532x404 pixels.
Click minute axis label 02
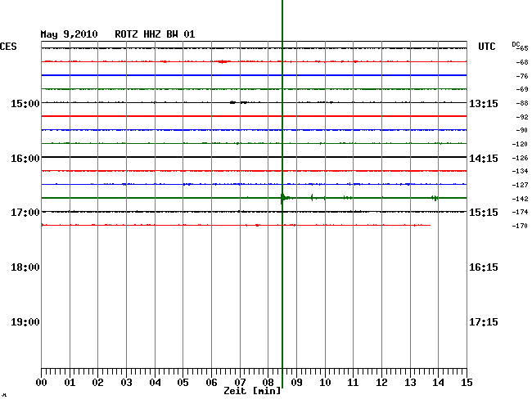tap(97, 383)
